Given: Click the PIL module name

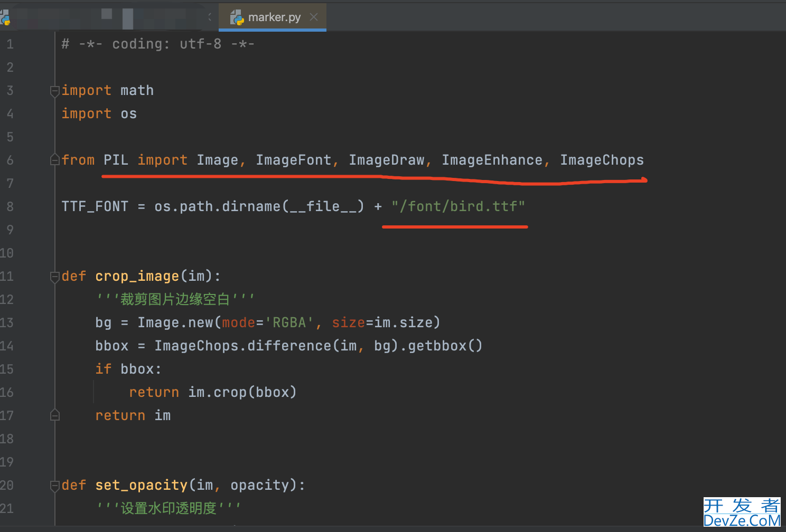Looking at the screenshot, I should point(116,160).
